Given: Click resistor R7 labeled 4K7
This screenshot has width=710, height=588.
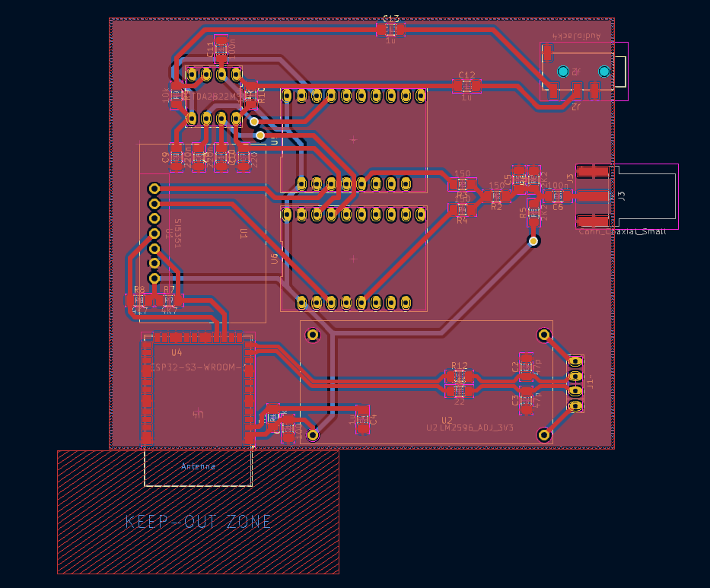Looking at the screenshot, I should coord(169,300).
